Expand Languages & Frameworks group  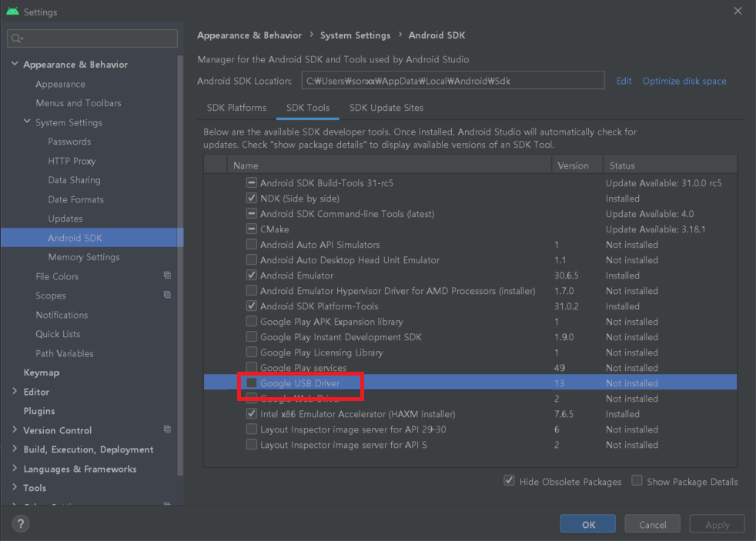(15, 468)
